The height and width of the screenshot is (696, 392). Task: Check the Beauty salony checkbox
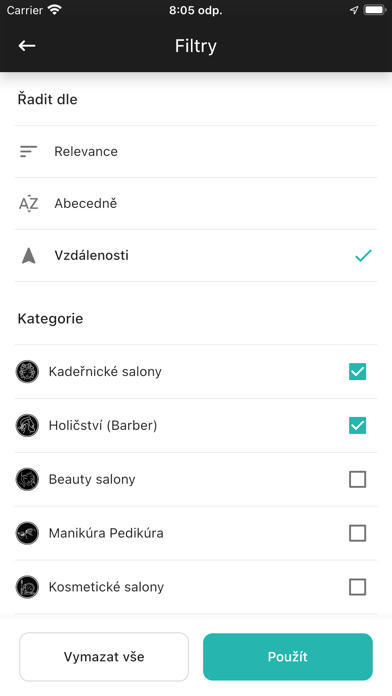click(357, 479)
